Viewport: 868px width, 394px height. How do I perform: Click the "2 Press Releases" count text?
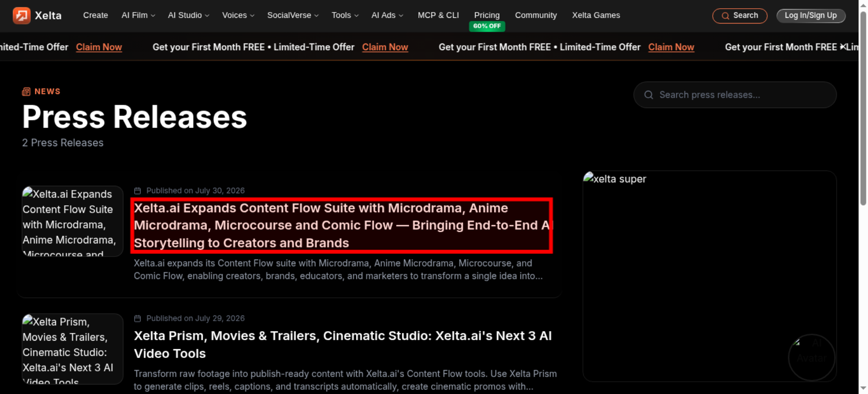pos(63,143)
